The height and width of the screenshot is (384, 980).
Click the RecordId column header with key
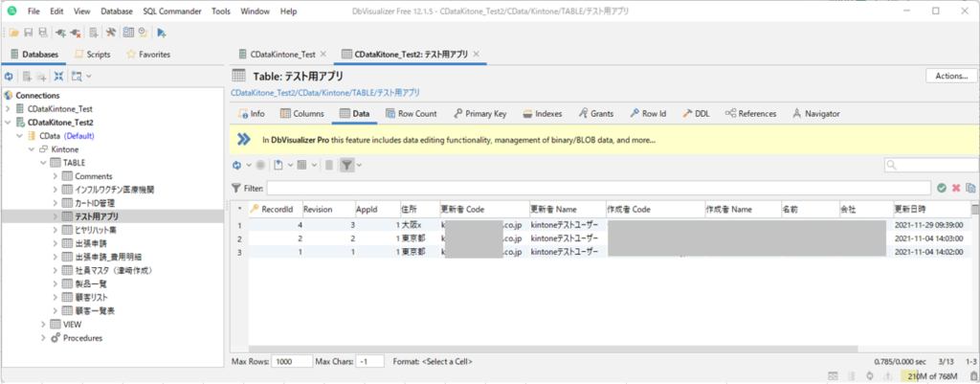click(276, 210)
